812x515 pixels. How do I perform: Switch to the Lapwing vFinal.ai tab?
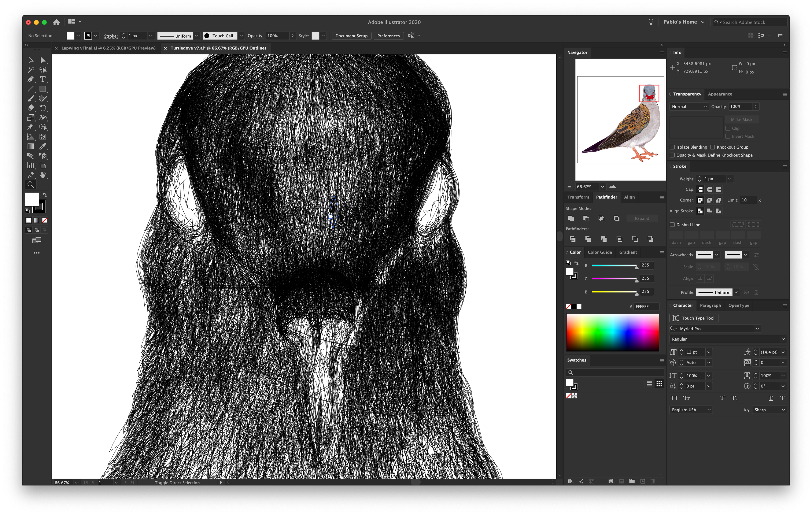click(108, 48)
